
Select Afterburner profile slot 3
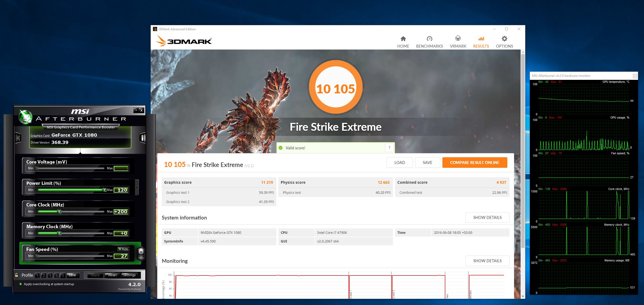click(50, 275)
